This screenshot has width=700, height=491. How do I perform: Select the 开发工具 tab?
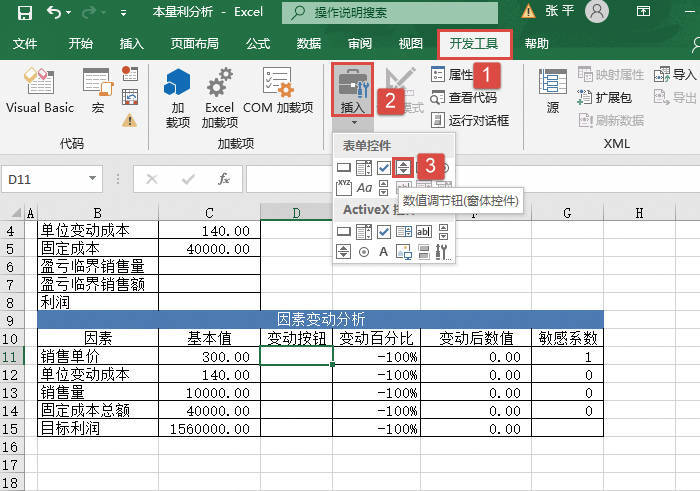(474, 44)
